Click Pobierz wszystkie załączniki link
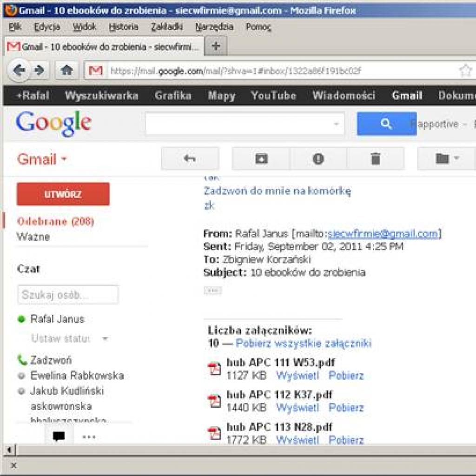The width and height of the screenshot is (476, 476). click(x=303, y=344)
